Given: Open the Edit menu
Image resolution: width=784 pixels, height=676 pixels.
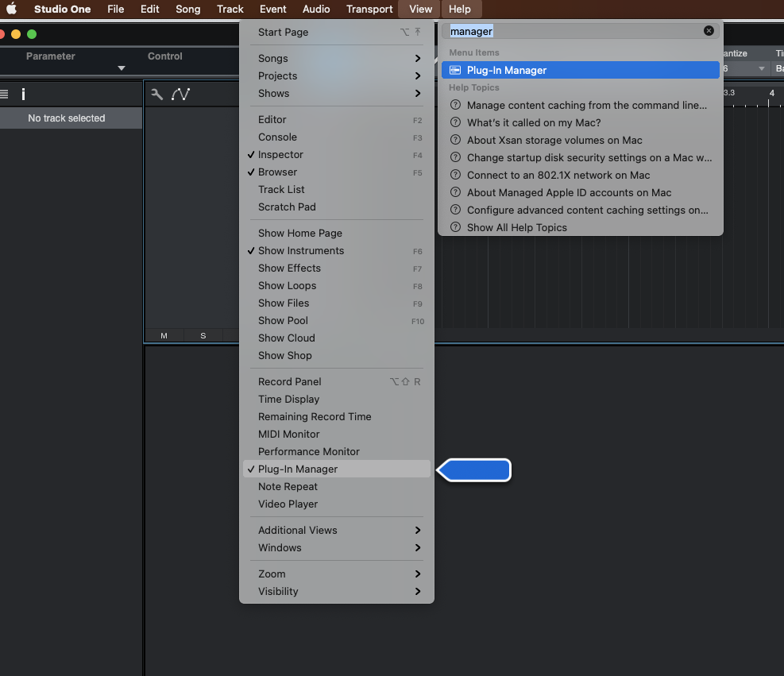Looking at the screenshot, I should pyautogui.click(x=149, y=9).
